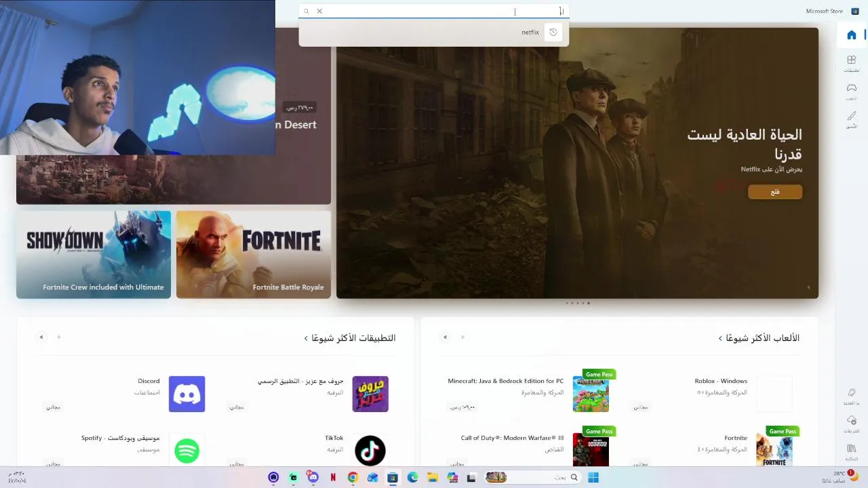868x488 pixels.
Task: Advance the hero banner with the corner arrow
Action: click(808, 287)
